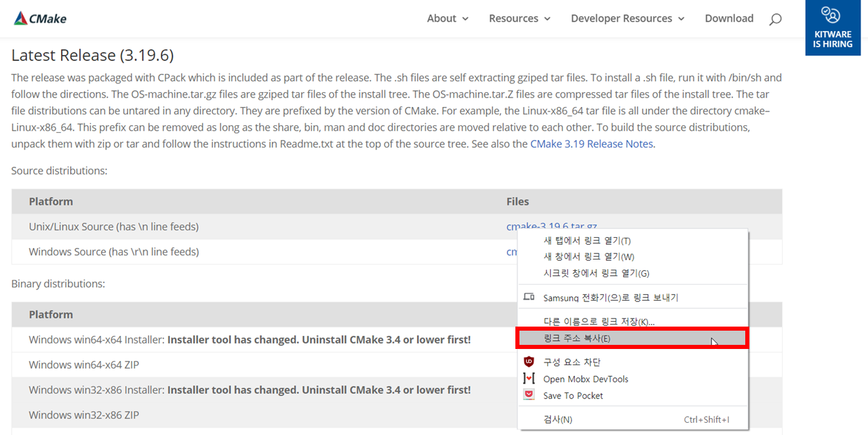Click 'Latest Release (3.19.6)' heading
The height and width of the screenshot is (435, 868).
93,55
